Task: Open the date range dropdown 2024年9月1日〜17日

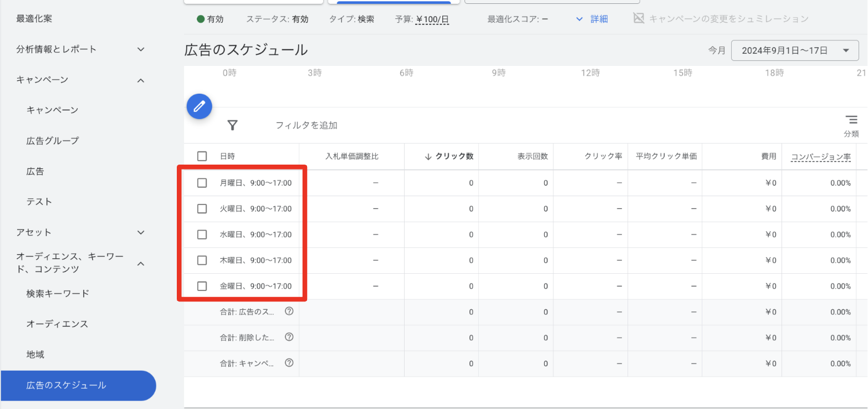Action: click(794, 50)
